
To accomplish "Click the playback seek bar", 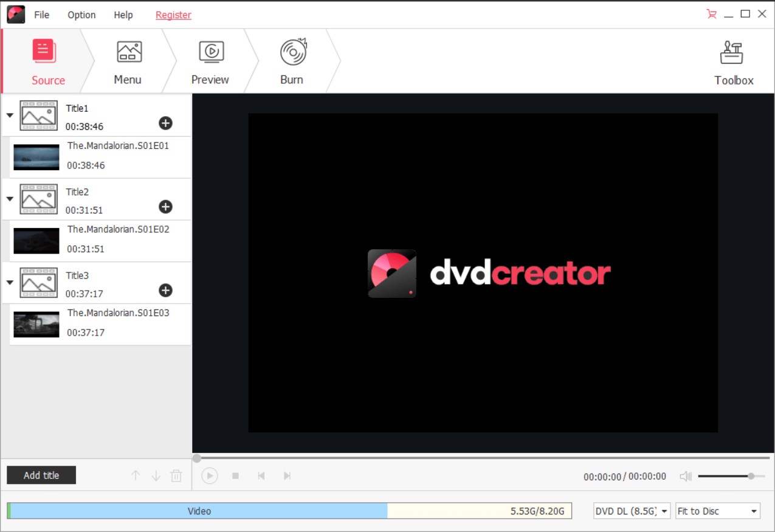I will (481, 458).
